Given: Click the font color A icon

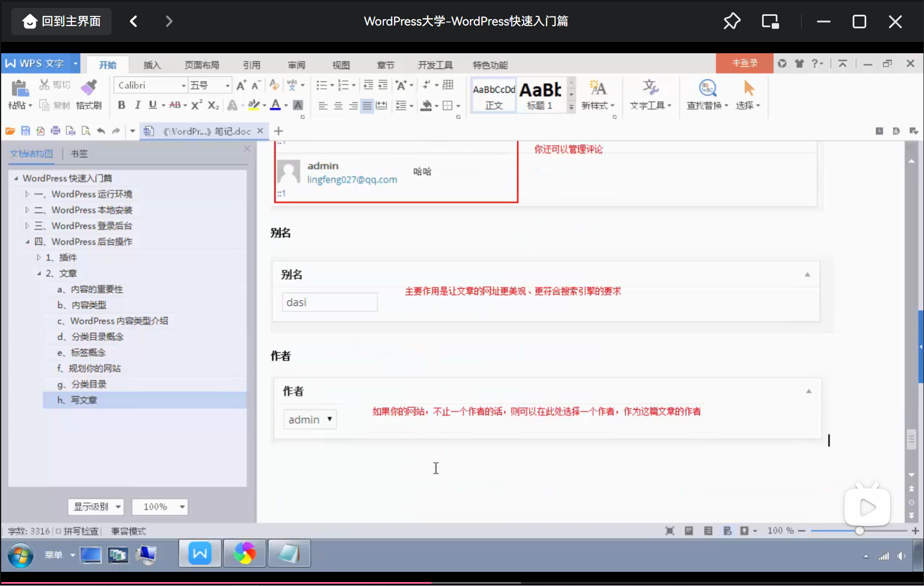Looking at the screenshot, I should coord(276,105).
